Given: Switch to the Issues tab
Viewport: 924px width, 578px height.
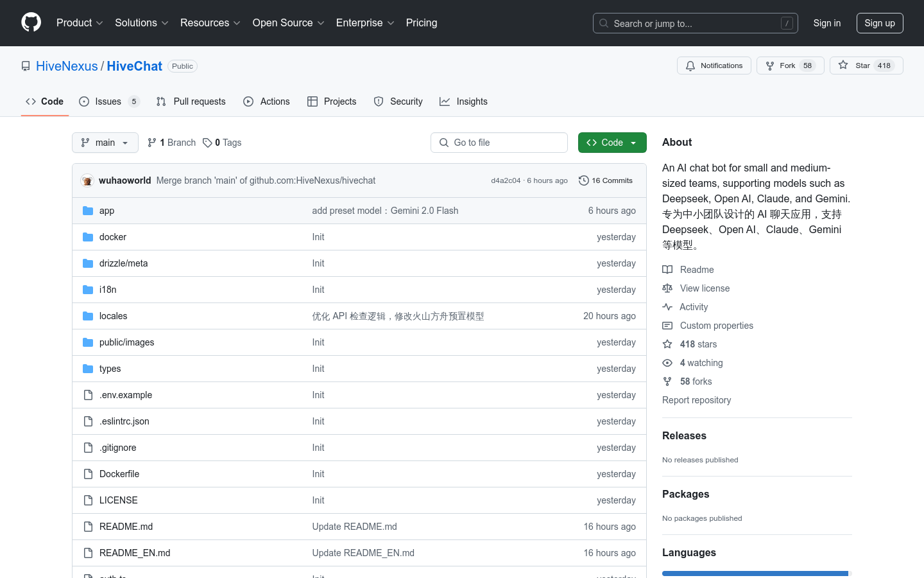Looking at the screenshot, I should (108, 101).
